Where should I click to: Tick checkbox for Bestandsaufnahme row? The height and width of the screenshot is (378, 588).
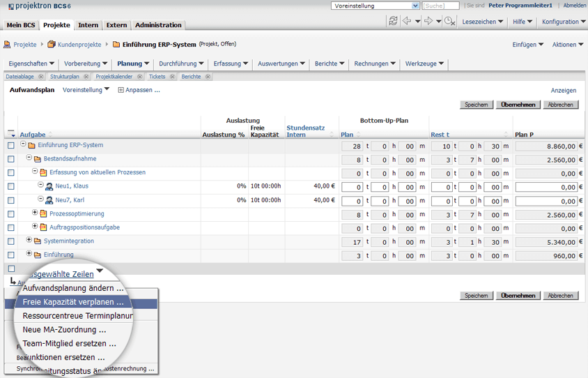11,159
